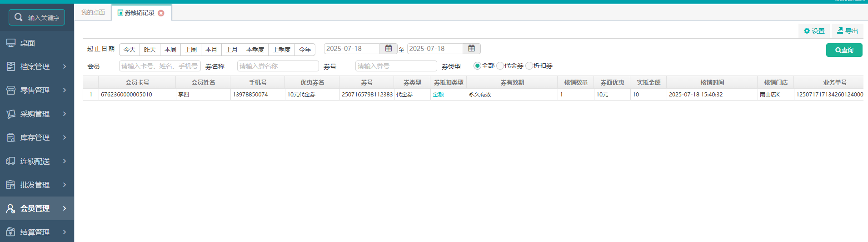Screen dimensions: 868x242
Task: Click the 档案管理 icon
Action: click(x=11, y=66)
